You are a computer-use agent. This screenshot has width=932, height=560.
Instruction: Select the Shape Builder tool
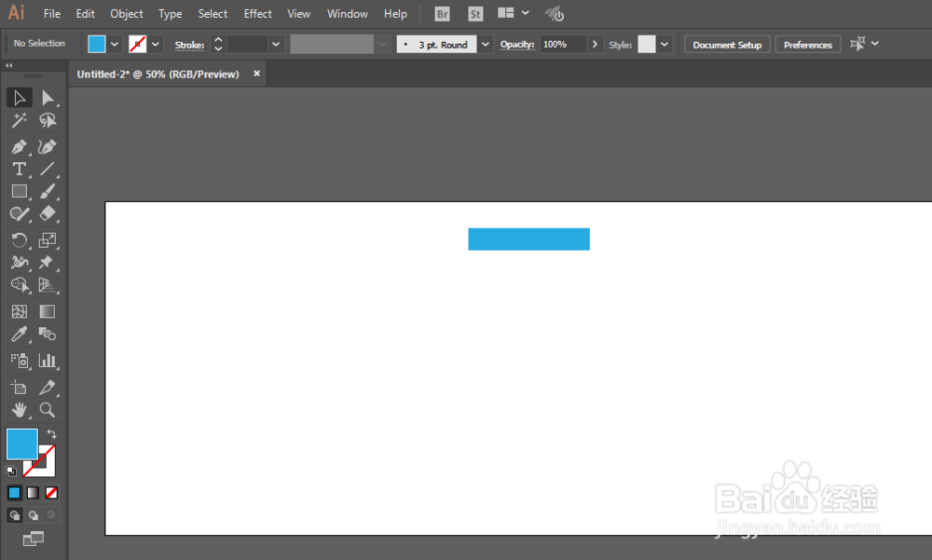pyautogui.click(x=19, y=285)
